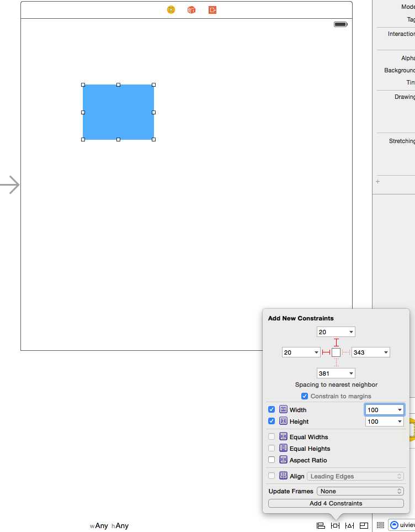Toggle the bottom spacing strut

[336, 362]
